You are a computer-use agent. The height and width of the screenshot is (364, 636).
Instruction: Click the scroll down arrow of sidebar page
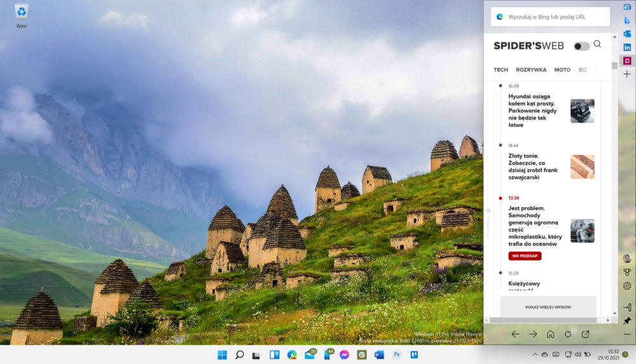click(614, 313)
